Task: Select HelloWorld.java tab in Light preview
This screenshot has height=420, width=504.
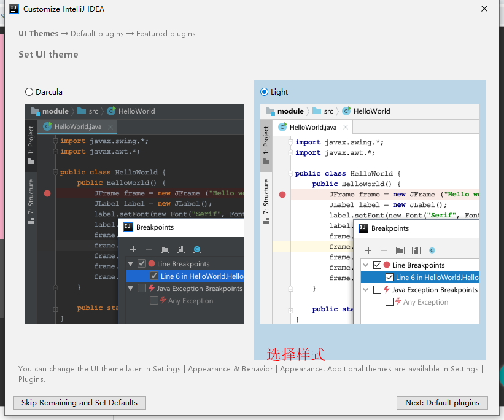Action: (x=312, y=127)
